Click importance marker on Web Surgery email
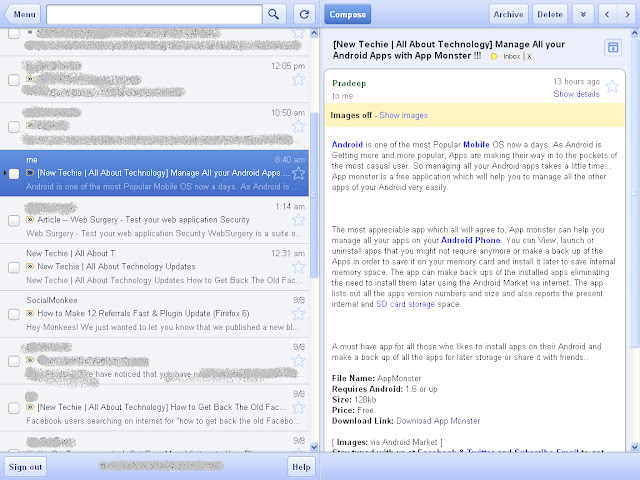 pos(30,220)
